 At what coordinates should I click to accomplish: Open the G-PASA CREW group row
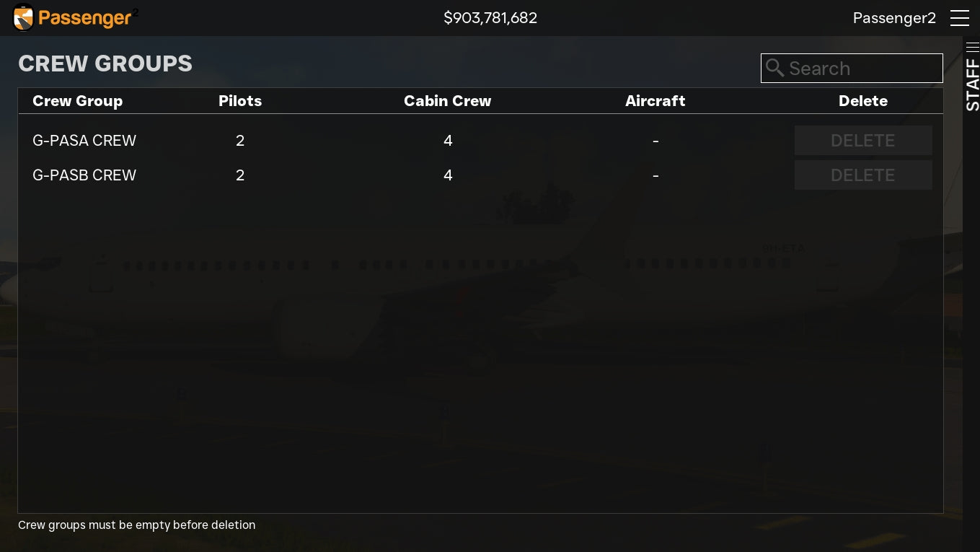[84, 141]
